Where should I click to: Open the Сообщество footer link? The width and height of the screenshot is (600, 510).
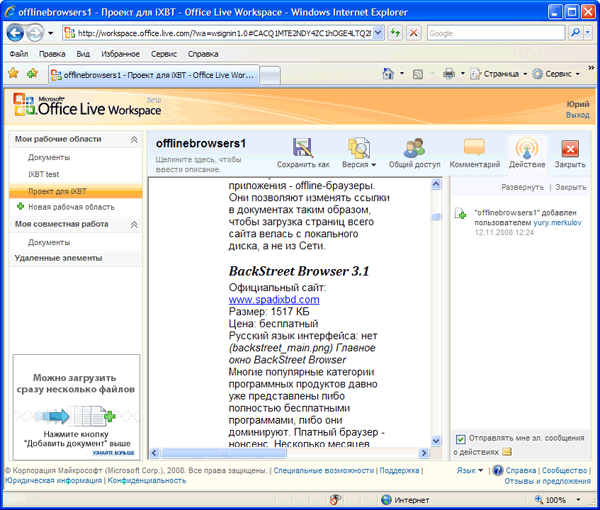tap(564, 470)
